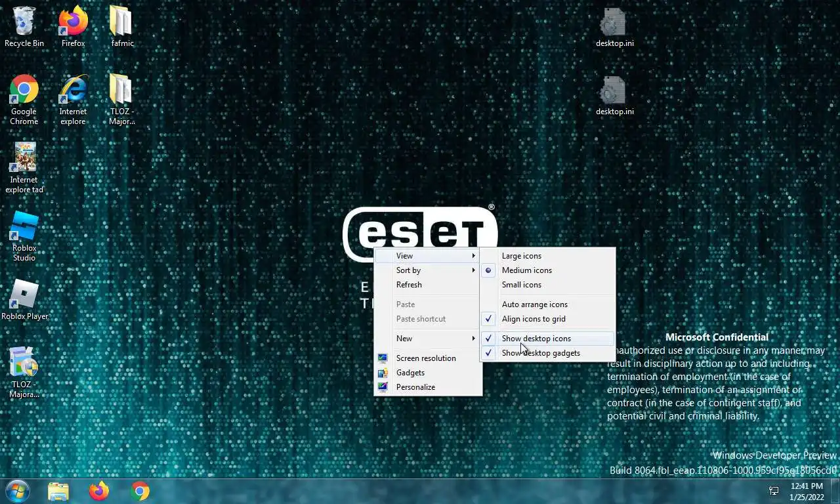The width and height of the screenshot is (840, 504).
Task: Choose Large icons view
Action: click(x=548, y=256)
